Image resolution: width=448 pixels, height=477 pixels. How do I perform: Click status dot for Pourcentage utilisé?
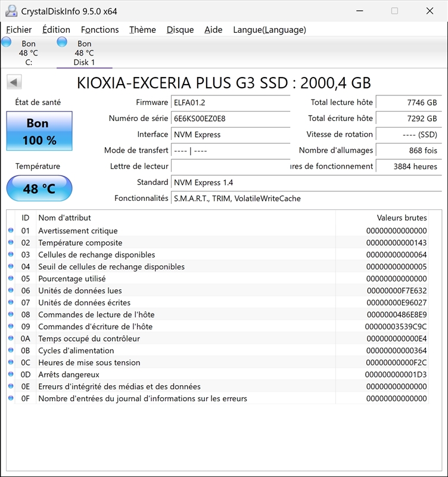point(11,278)
